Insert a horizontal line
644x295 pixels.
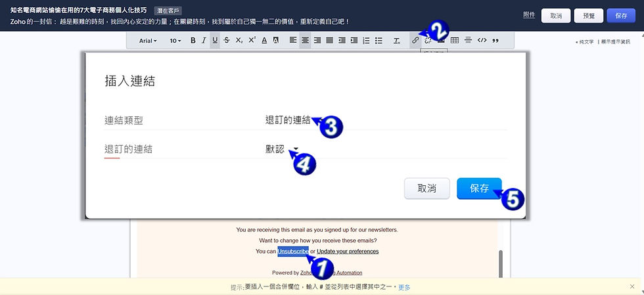(x=468, y=41)
